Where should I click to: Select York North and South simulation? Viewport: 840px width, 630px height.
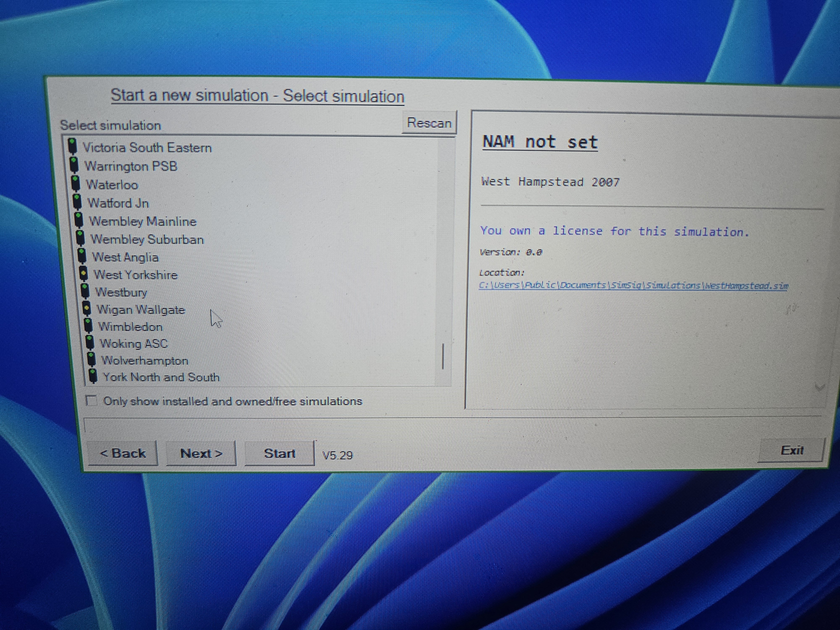[x=162, y=377]
